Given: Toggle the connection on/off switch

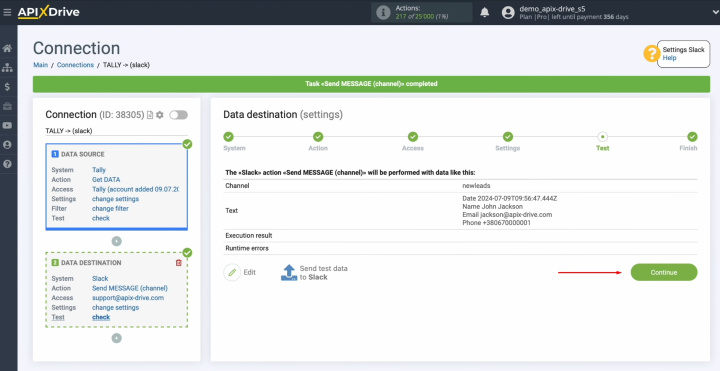Looking at the screenshot, I should coord(178,115).
